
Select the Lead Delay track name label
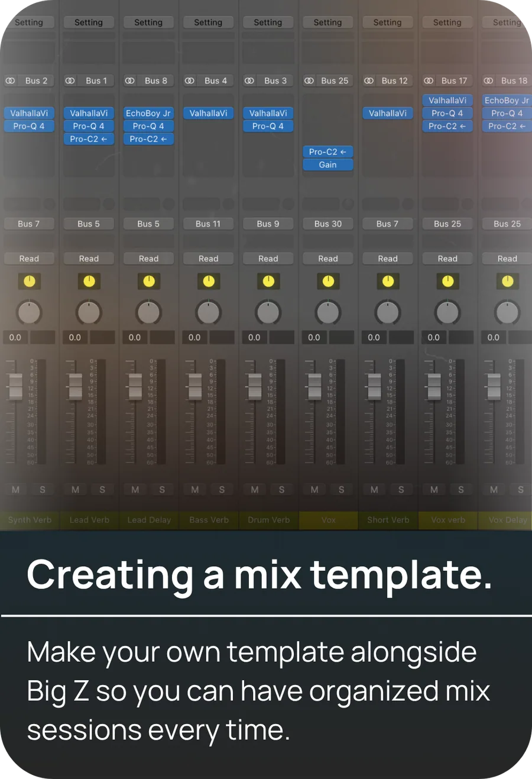(149, 520)
